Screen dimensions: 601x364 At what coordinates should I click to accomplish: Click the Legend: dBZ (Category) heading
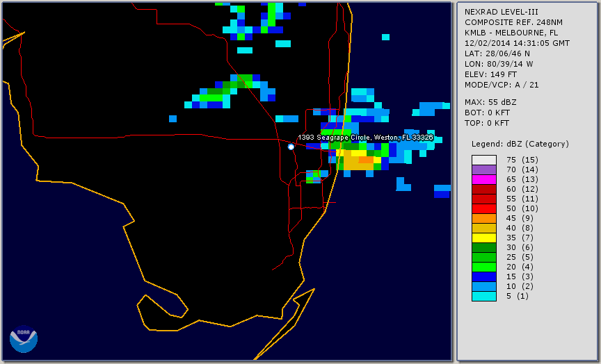(x=520, y=144)
